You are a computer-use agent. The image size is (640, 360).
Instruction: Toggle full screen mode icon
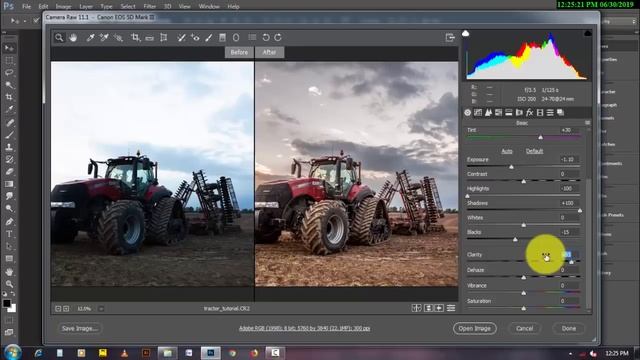tap(450, 38)
